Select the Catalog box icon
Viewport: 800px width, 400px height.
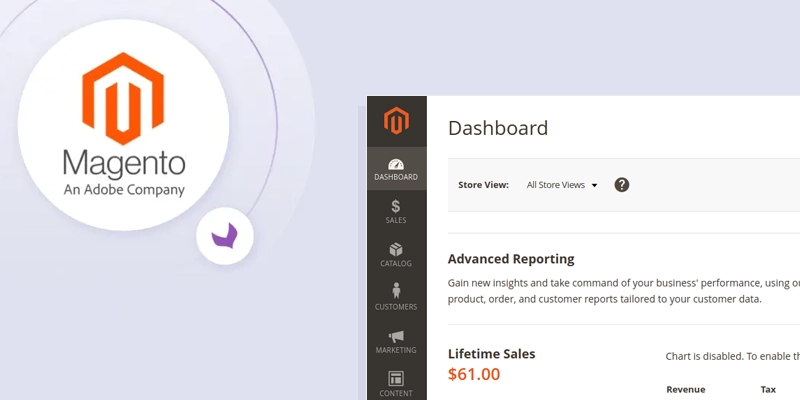point(396,250)
